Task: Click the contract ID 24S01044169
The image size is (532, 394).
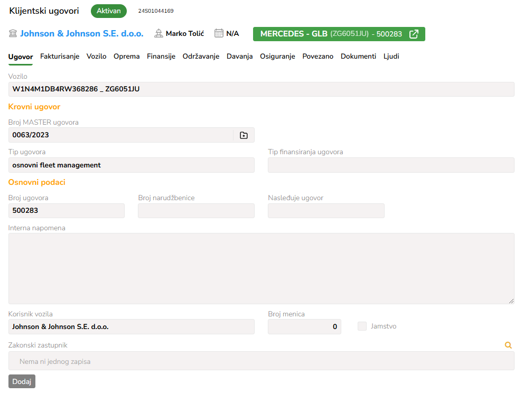Action: tap(156, 11)
